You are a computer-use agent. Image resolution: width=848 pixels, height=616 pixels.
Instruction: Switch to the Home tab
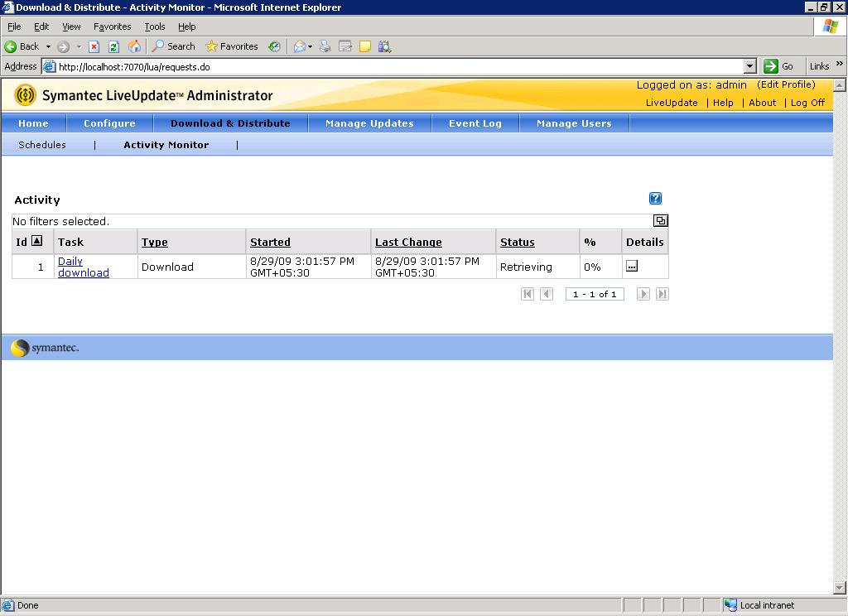click(x=33, y=123)
